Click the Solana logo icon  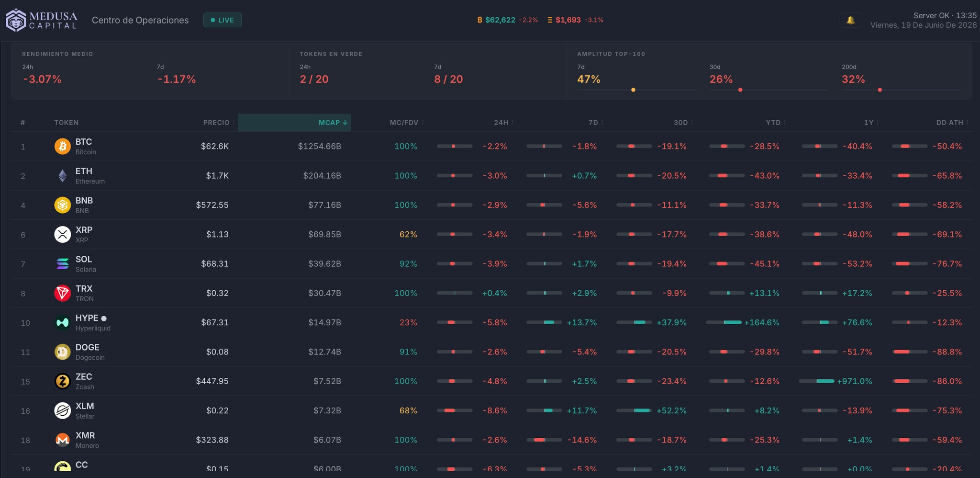pyautogui.click(x=63, y=264)
